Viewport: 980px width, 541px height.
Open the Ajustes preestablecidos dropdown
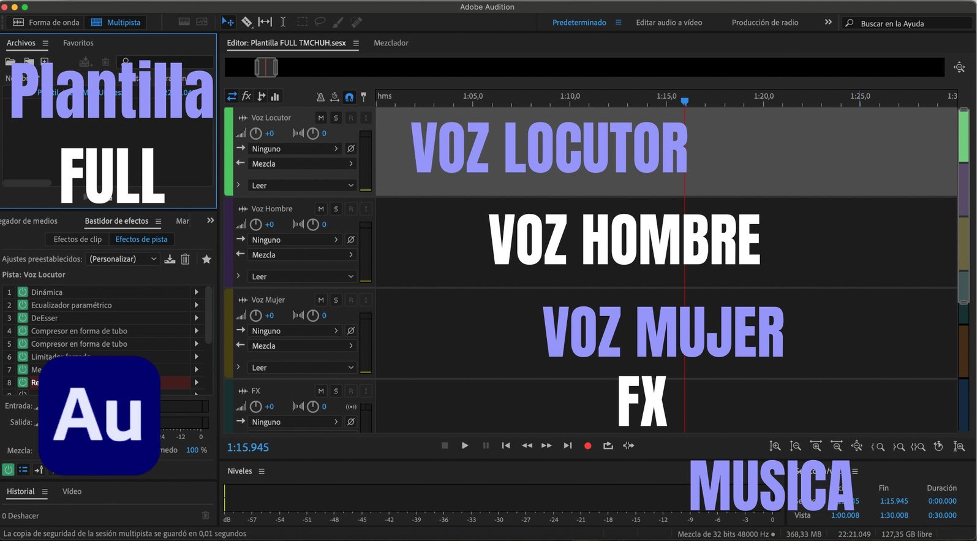[123, 259]
